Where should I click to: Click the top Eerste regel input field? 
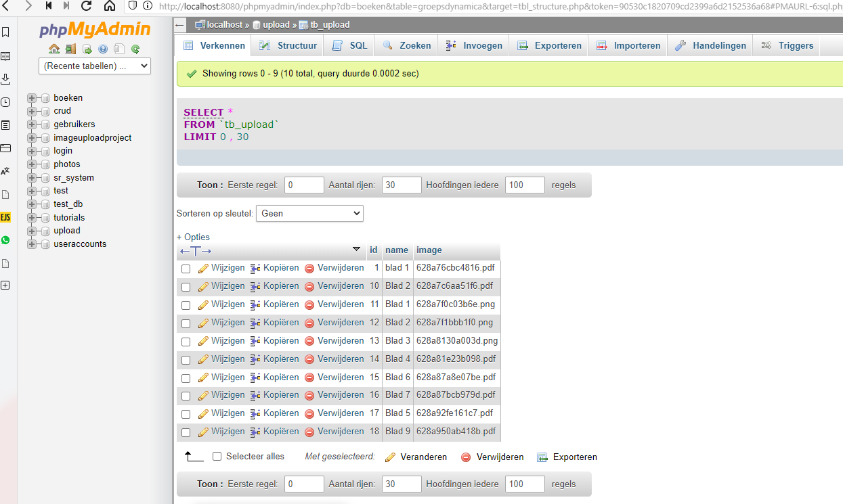pyautogui.click(x=304, y=185)
